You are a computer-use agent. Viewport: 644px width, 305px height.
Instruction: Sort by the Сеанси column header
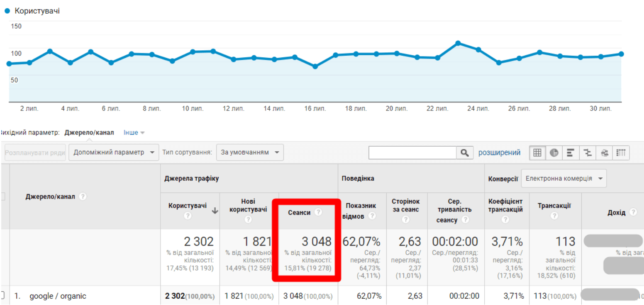(299, 212)
